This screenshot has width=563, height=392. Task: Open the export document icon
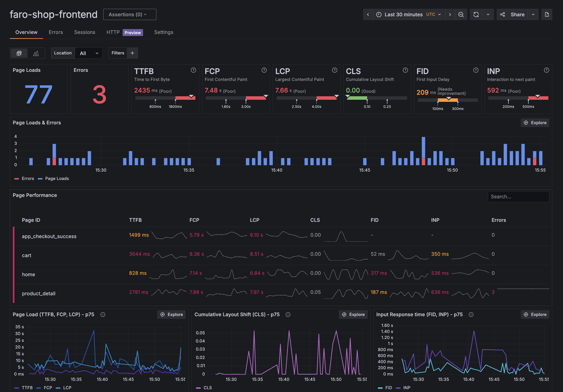click(546, 14)
